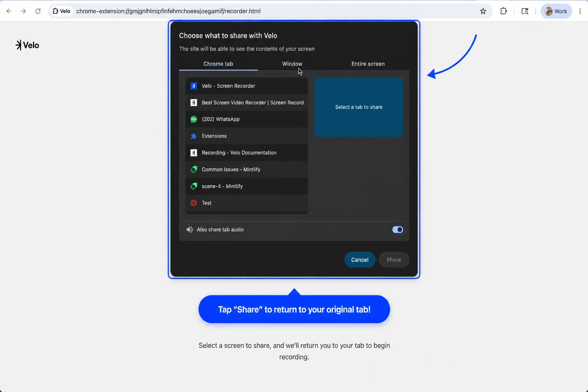Reload the page with the refresh icon
The image size is (588, 392).
click(x=38, y=11)
